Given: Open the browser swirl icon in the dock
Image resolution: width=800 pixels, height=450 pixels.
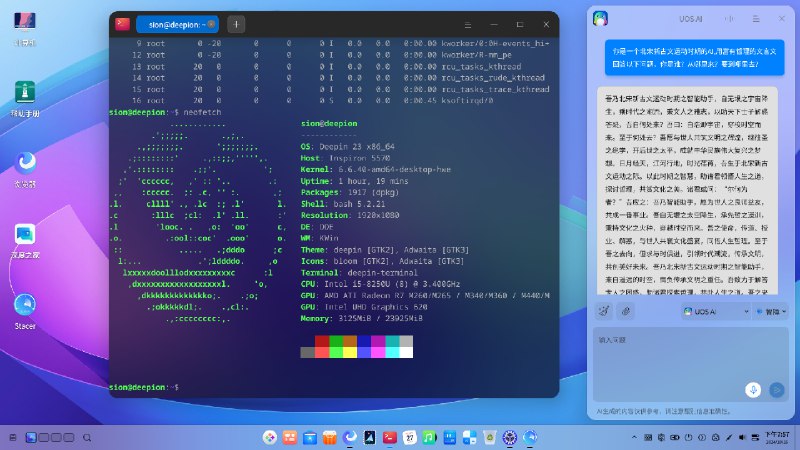Looking at the screenshot, I should click(x=349, y=437).
